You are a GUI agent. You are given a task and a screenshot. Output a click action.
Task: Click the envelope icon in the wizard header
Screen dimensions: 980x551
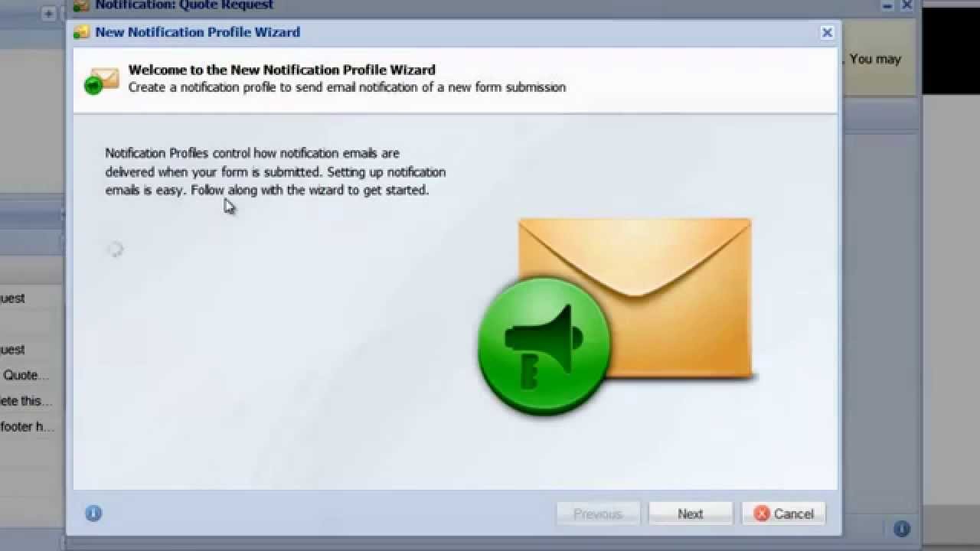coord(102,80)
